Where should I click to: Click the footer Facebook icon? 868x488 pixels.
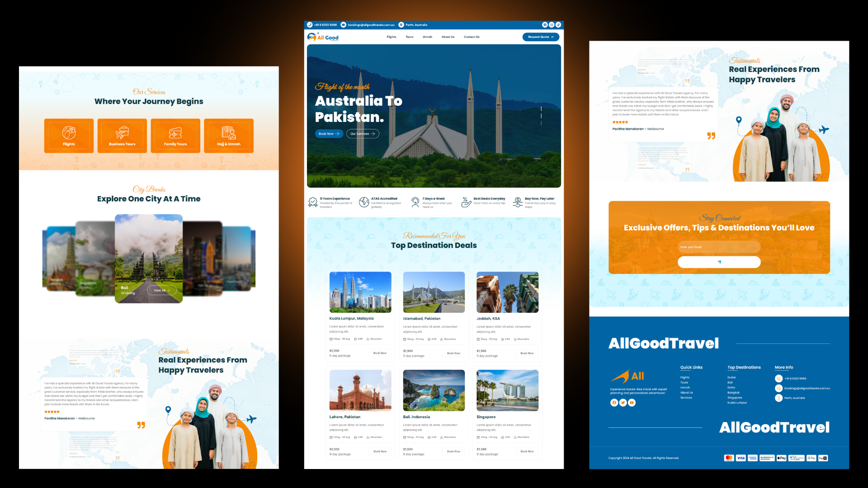click(x=614, y=403)
